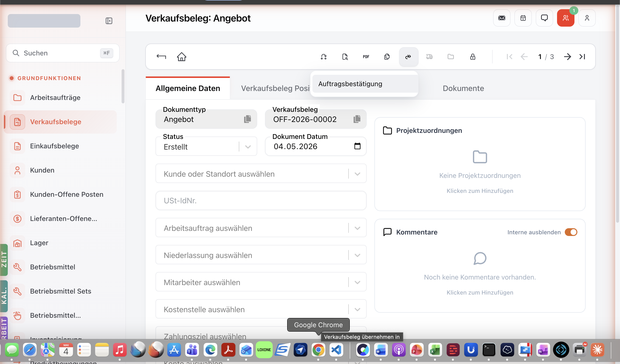Screen dimensions: 620x364
Task: Open the Mitarbeiter auswählen dropdown
Action: [x=261, y=282]
